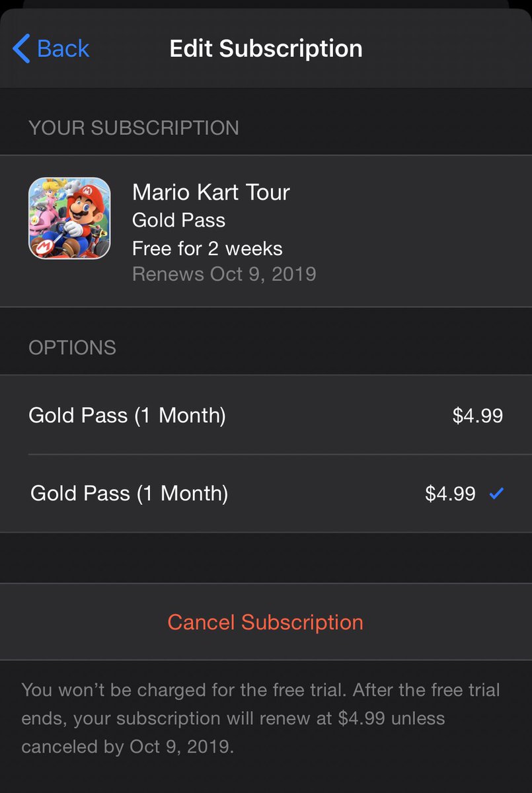Cancel Subscription using the red text button

tap(266, 622)
